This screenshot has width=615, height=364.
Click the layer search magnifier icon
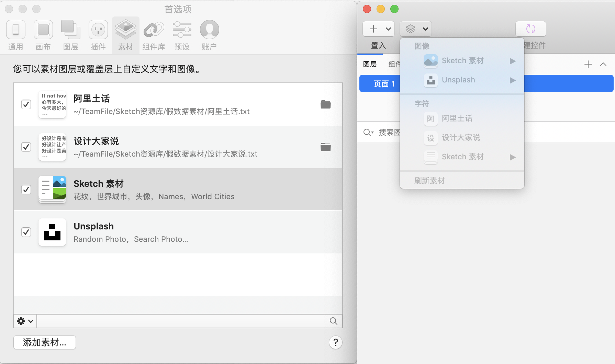pyautogui.click(x=368, y=133)
